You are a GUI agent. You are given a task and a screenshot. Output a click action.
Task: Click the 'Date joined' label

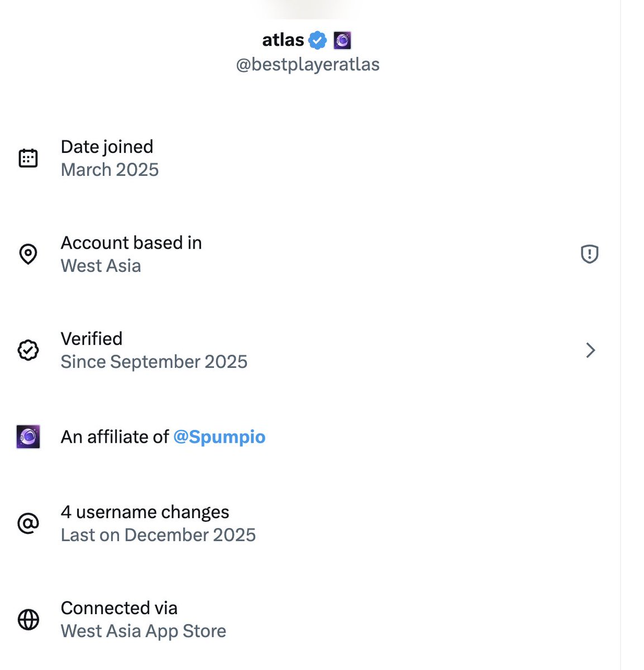coord(107,147)
